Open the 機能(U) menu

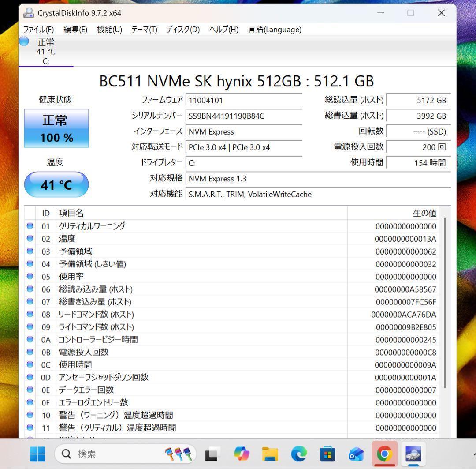[x=109, y=30]
